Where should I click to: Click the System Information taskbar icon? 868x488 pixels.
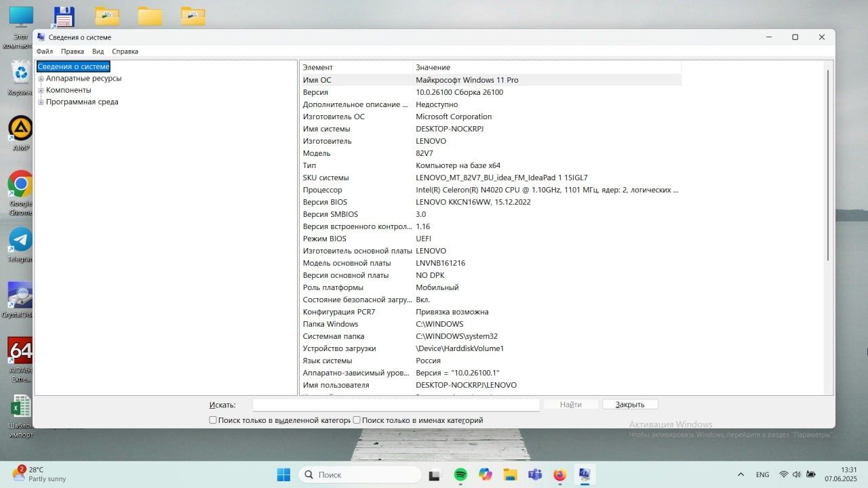coord(584,474)
